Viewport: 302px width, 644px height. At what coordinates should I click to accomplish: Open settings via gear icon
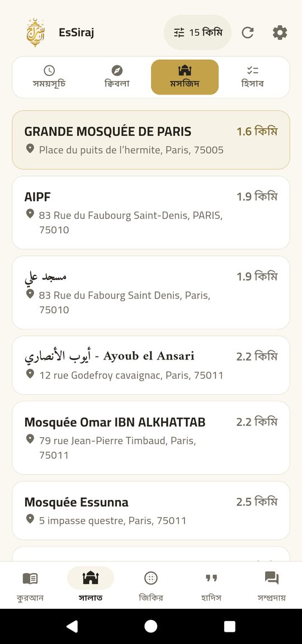(280, 32)
